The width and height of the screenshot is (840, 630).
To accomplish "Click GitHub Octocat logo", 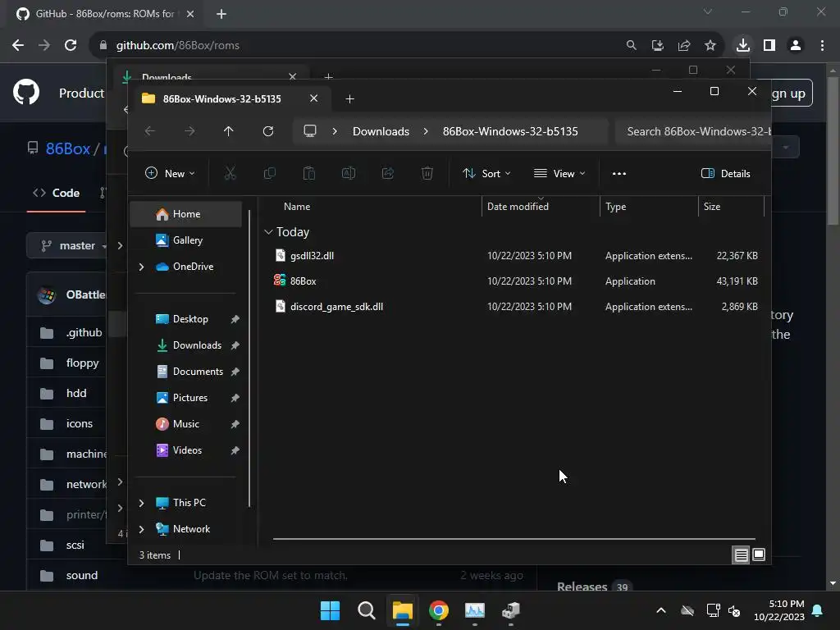I will [x=26, y=92].
